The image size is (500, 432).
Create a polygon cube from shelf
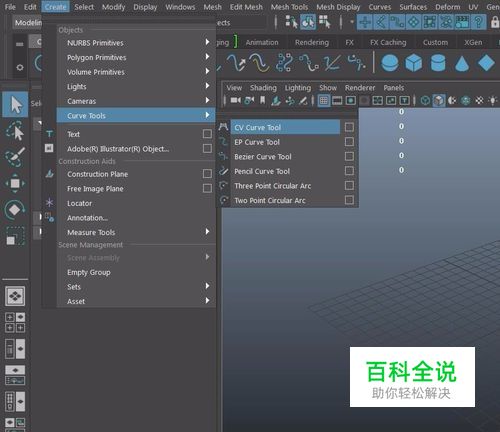click(414, 63)
